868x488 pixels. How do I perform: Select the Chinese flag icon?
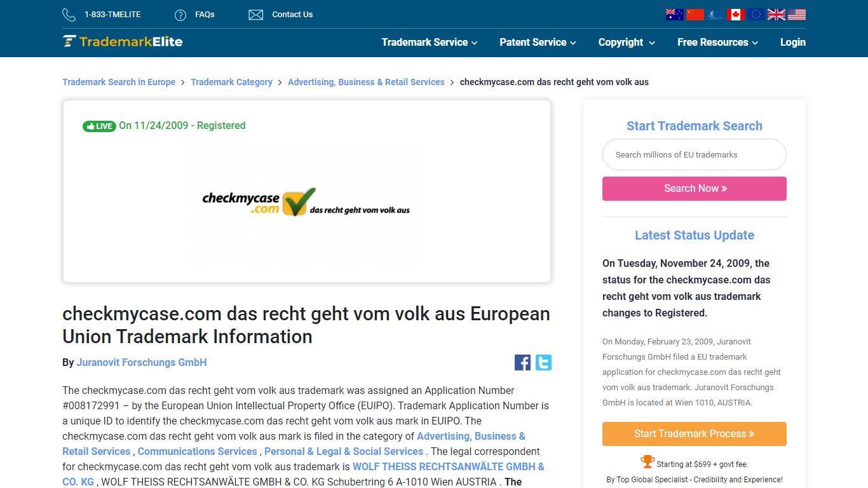click(695, 14)
